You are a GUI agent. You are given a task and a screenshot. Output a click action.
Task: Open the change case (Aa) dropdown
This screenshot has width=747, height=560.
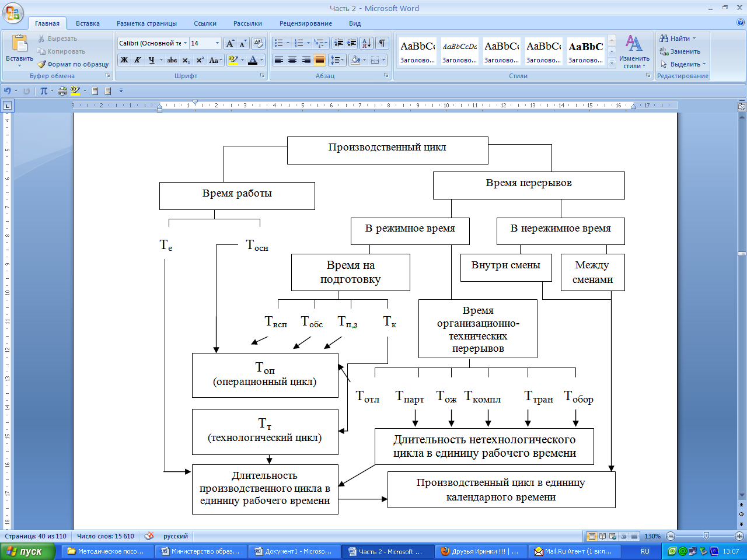[x=215, y=60]
